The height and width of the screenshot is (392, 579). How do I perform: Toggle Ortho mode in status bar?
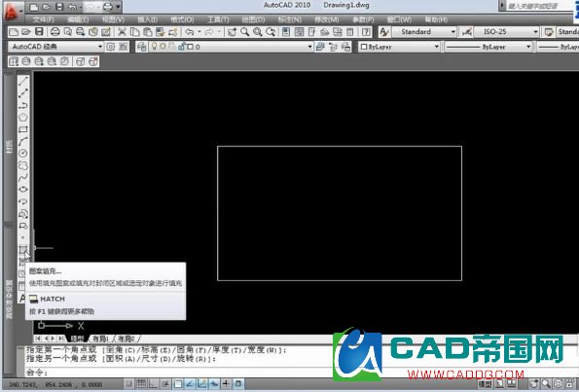tap(153, 384)
